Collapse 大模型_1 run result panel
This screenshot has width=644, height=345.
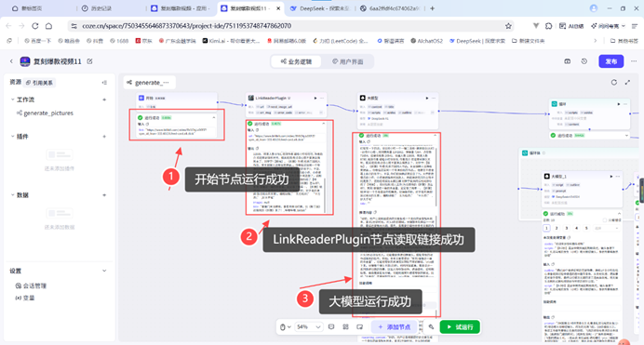(619, 214)
